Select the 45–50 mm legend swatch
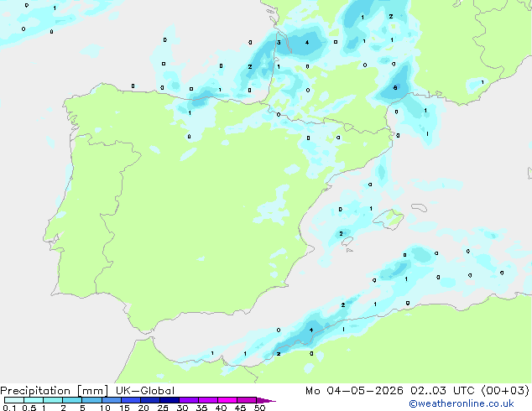This screenshot has height=411, width=532. coord(247,400)
